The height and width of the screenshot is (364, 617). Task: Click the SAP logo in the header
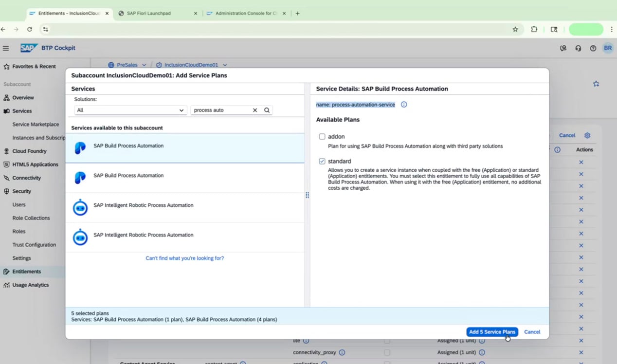point(29,48)
